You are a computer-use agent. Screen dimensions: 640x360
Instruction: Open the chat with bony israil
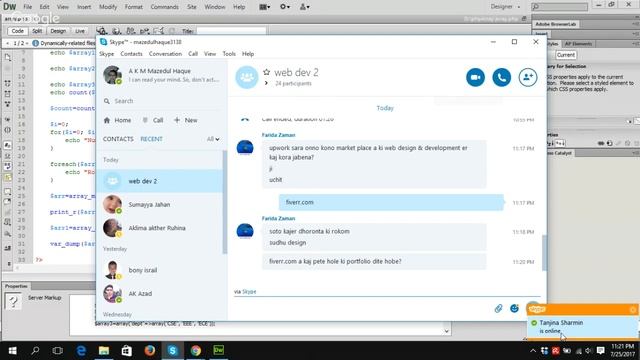(x=160, y=270)
